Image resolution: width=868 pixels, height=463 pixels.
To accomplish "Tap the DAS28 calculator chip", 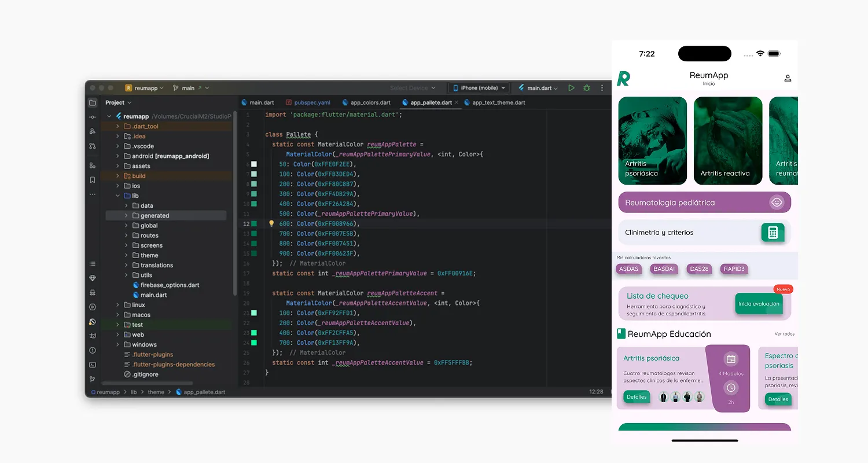I will point(699,269).
